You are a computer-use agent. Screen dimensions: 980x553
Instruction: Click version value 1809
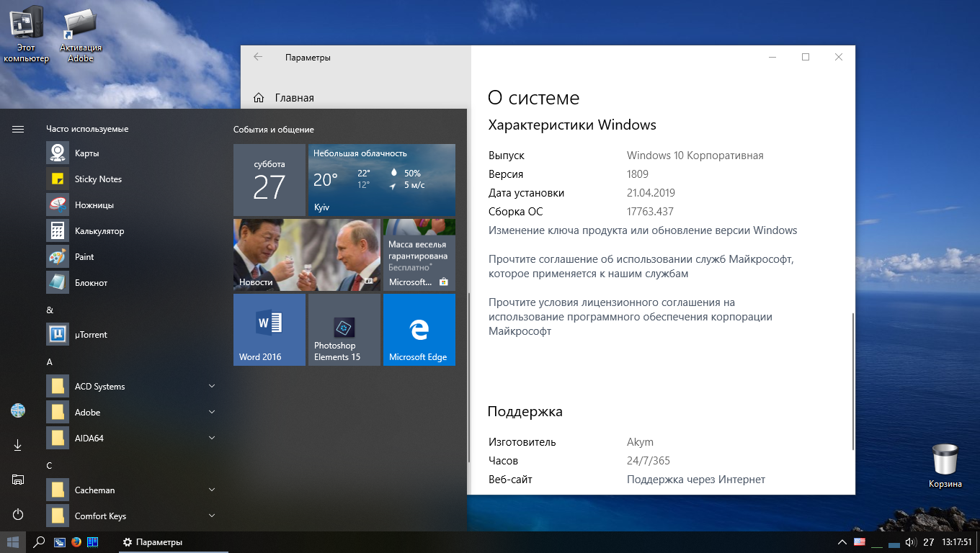pos(638,174)
